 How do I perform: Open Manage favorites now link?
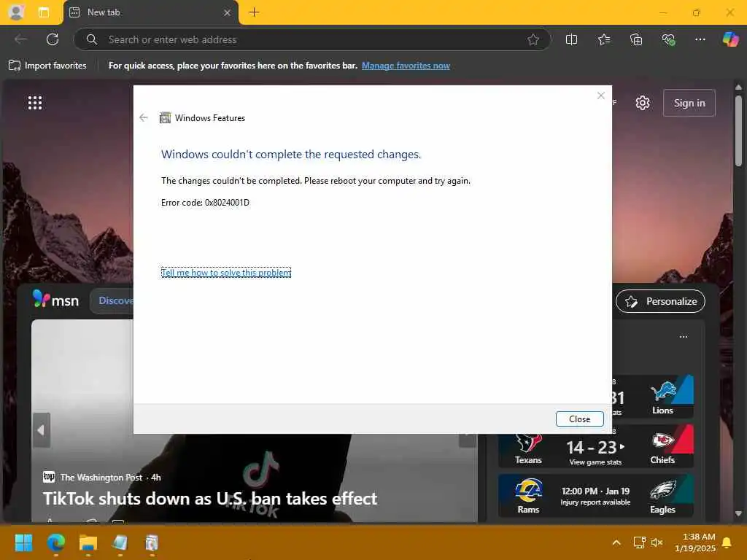pyautogui.click(x=406, y=66)
